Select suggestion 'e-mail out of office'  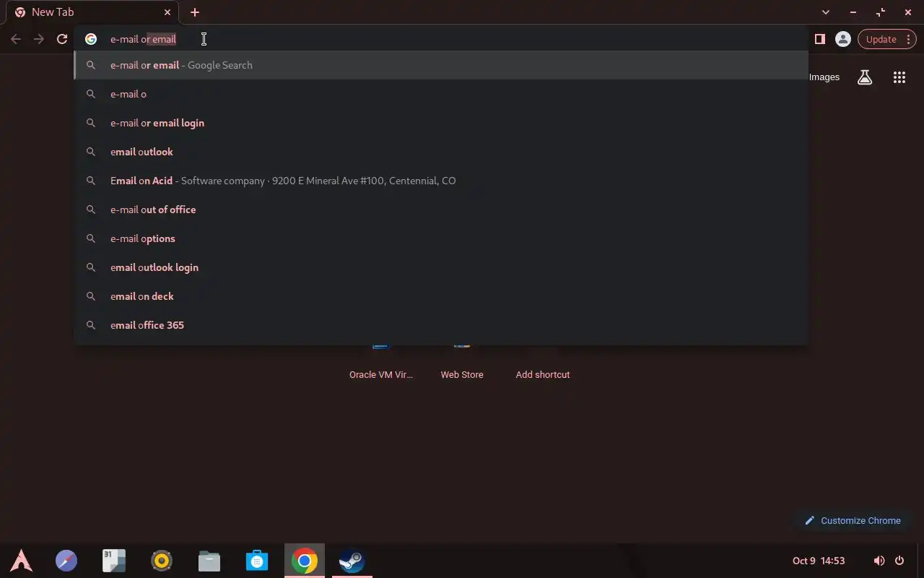coord(441,210)
